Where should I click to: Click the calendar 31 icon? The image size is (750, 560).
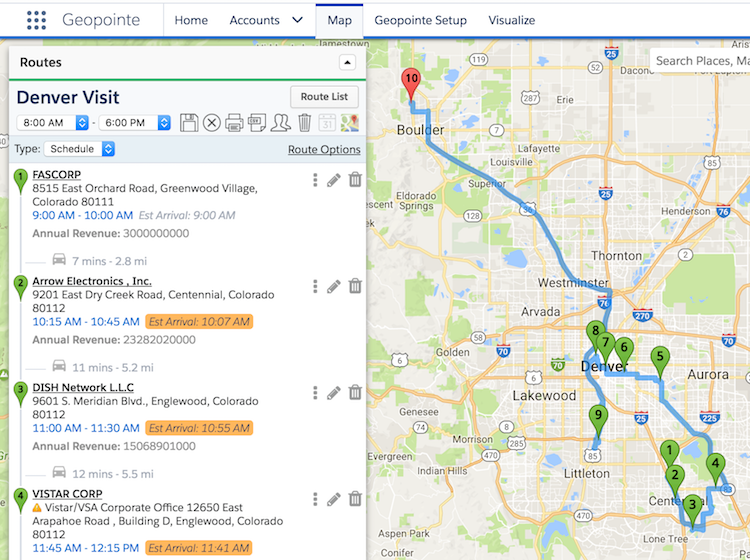[327, 123]
